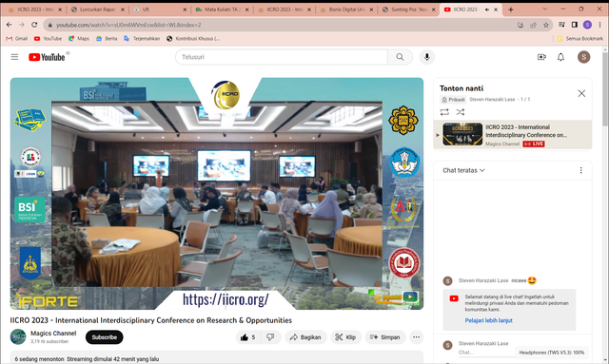Open more actions ellipsis under video
This screenshot has width=609, height=364.
tap(416, 337)
